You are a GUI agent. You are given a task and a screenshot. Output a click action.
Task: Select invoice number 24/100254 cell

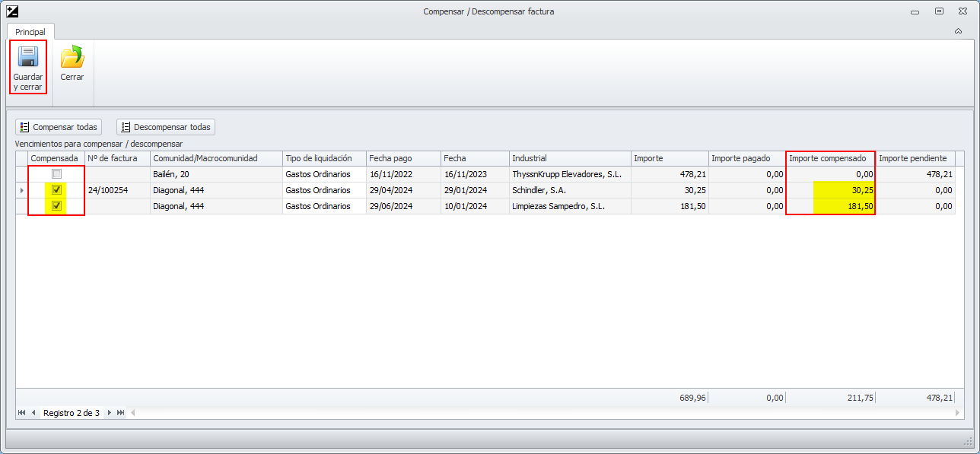(117, 190)
